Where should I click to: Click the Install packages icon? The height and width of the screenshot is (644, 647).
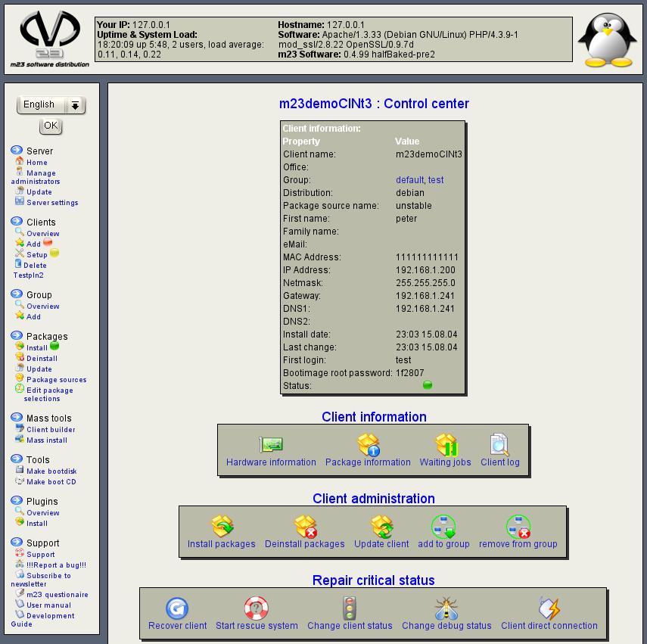tap(222, 527)
